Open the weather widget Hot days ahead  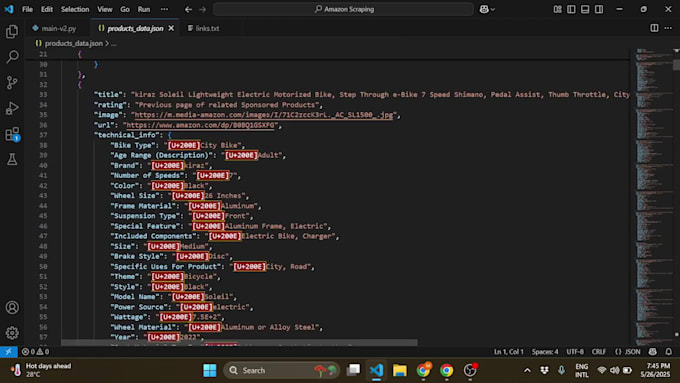(x=41, y=370)
